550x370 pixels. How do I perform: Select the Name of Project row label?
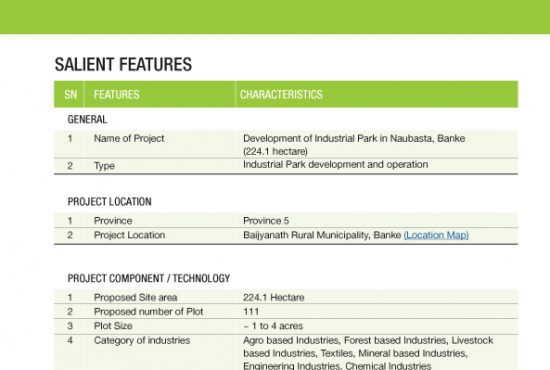[x=129, y=139]
